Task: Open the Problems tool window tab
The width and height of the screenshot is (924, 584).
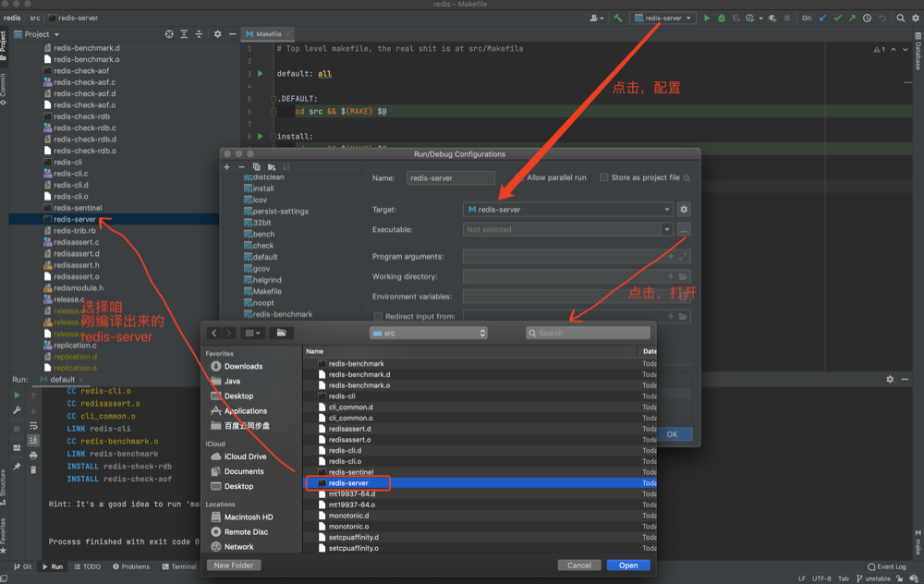Action: coord(131,566)
